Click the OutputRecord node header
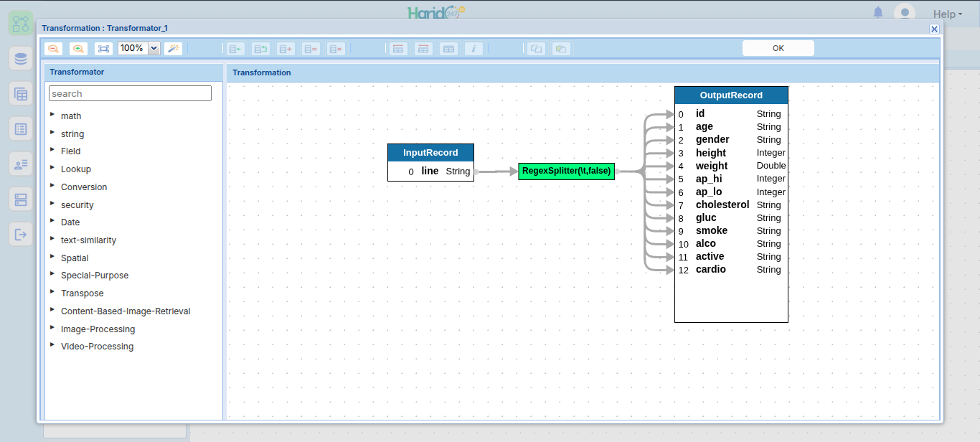 point(731,95)
